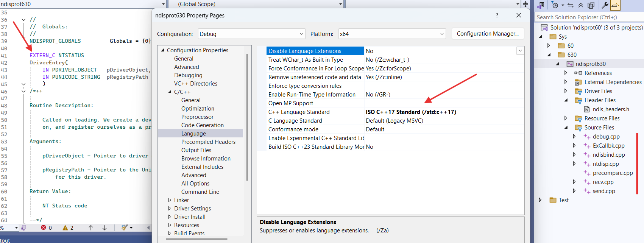Click the Collapse All icon in Solution Explorer
The image size is (644, 243).
coord(581,5)
